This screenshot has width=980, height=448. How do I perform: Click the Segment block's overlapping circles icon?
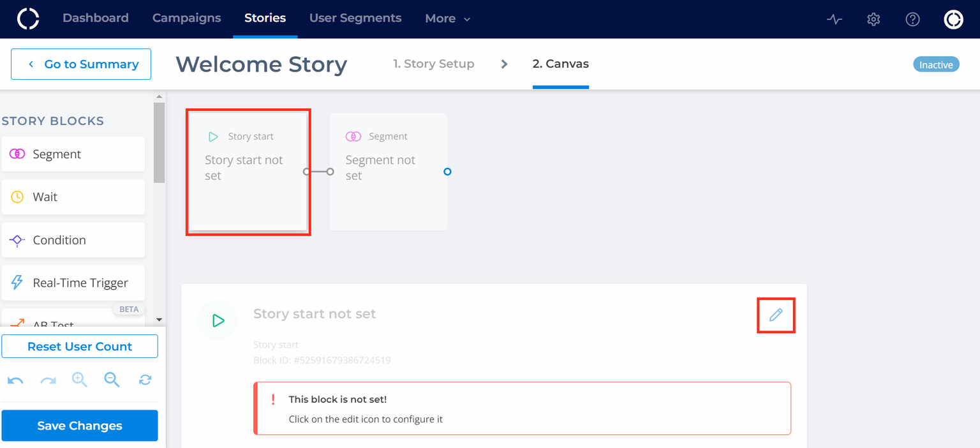click(x=17, y=154)
